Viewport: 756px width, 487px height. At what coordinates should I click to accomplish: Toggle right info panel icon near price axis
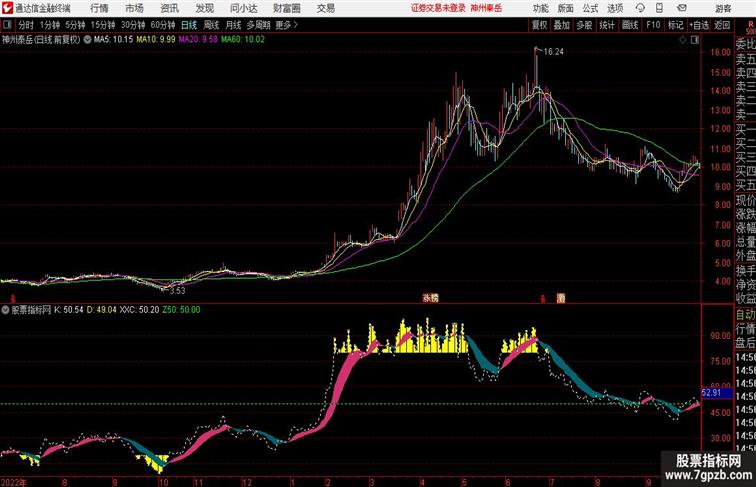[695, 40]
